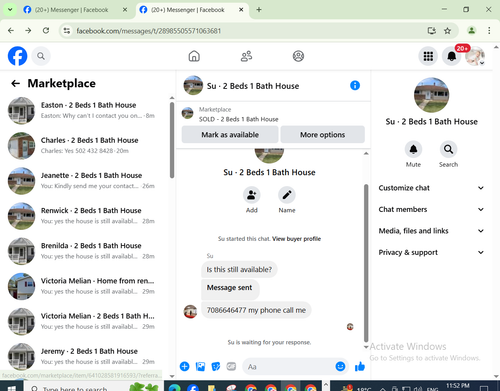Image resolution: width=500 pixels, height=391 pixels.
Task: Open the tab search dropdown arrow
Action: [x=10, y=10]
